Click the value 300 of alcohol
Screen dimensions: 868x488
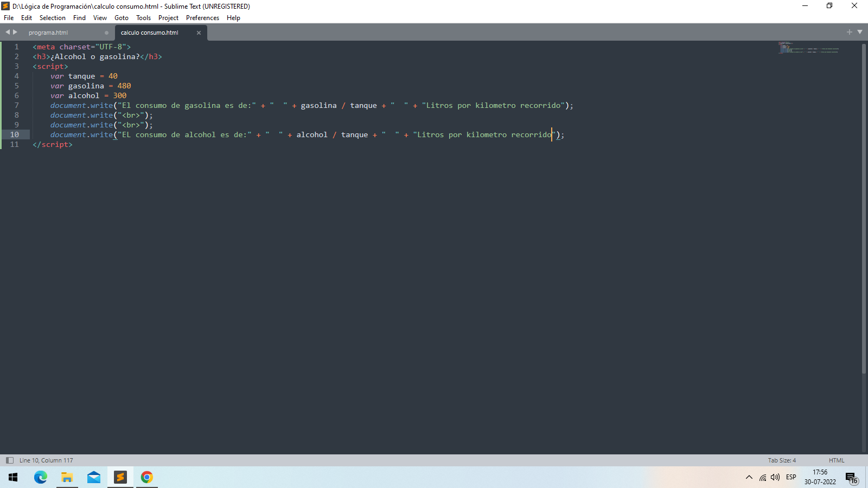(x=120, y=95)
